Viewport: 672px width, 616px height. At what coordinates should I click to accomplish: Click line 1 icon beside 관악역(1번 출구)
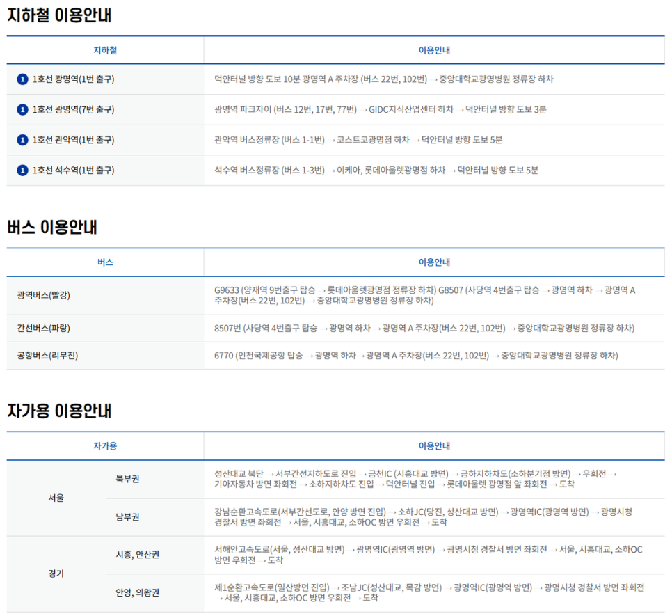pyautogui.click(x=22, y=140)
